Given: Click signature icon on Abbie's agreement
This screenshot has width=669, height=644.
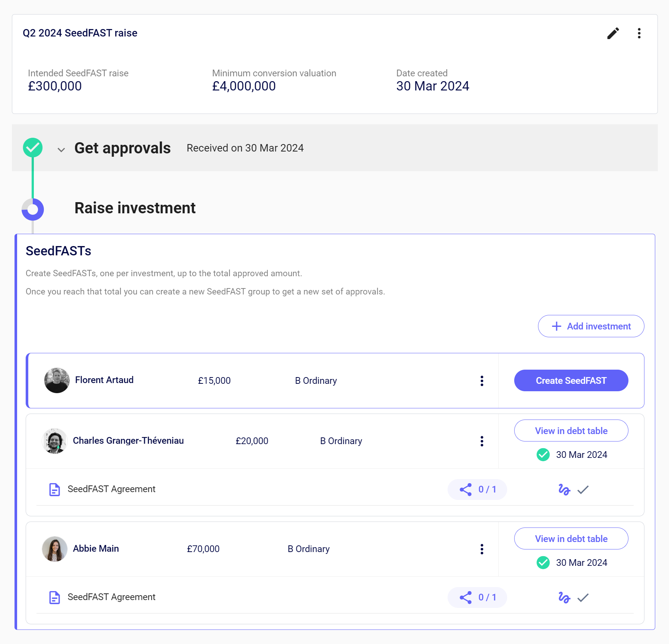Looking at the screenshot, I should coord(564,597).
